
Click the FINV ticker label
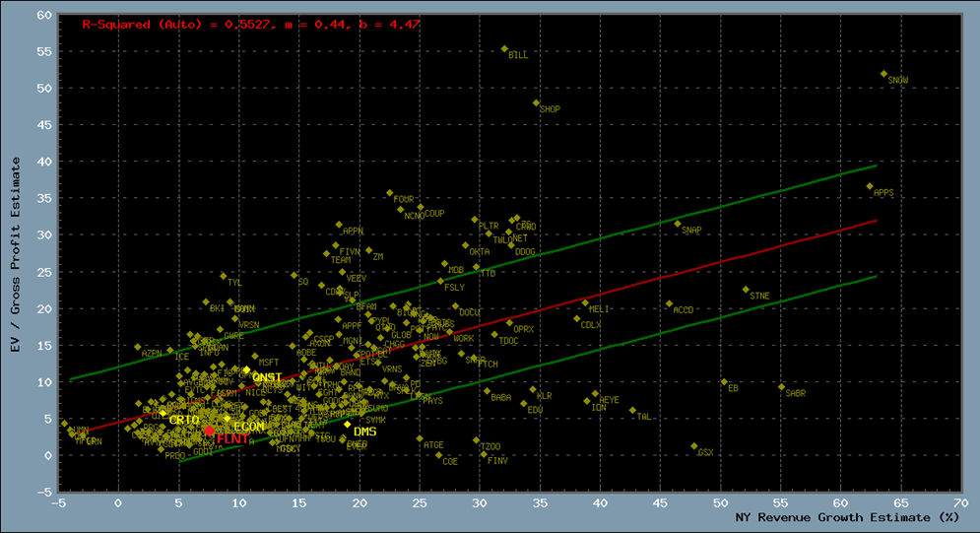(x=497, y=460)
